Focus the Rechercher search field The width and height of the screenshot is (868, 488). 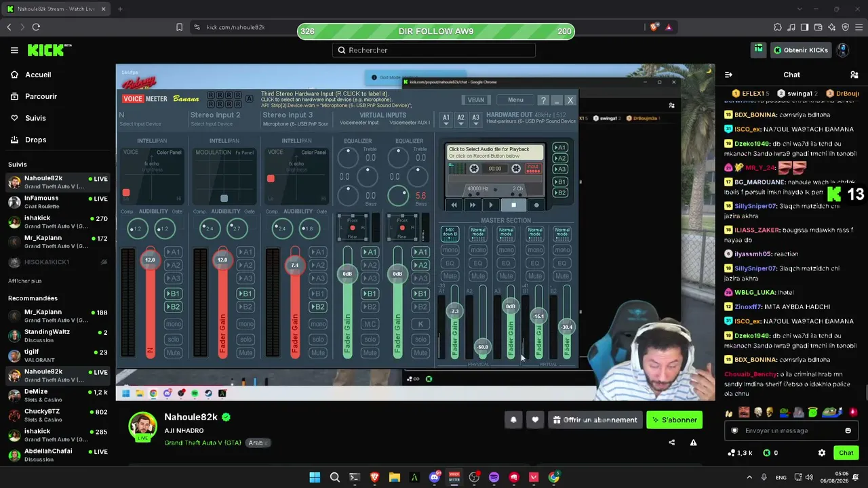[x=434, y=50]
